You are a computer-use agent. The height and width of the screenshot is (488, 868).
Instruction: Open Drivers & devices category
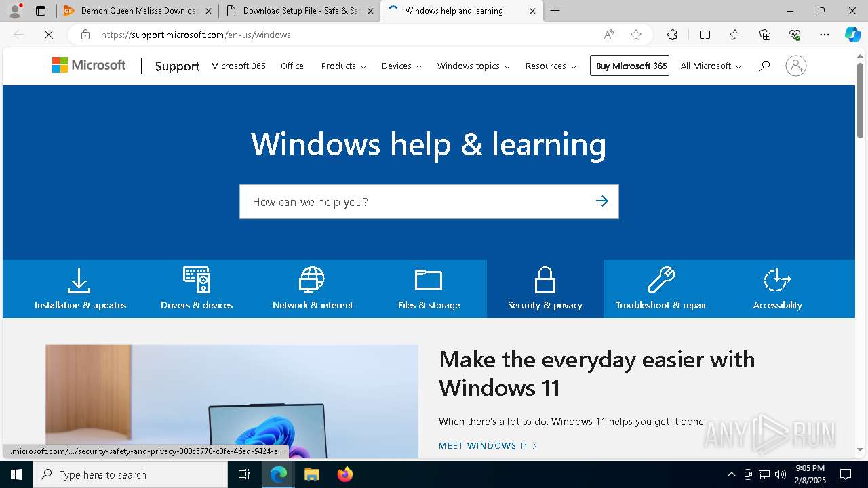click(197, 289)
